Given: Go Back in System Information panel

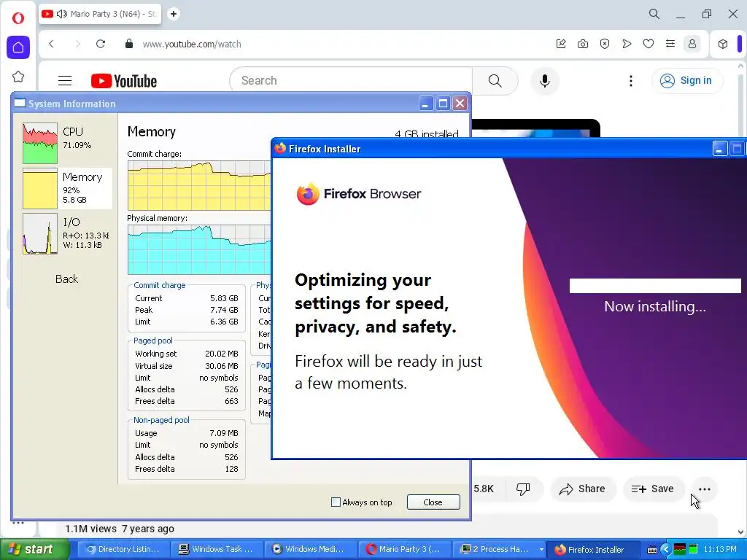Looking at the screenshot, I should (x=66, y=279).
